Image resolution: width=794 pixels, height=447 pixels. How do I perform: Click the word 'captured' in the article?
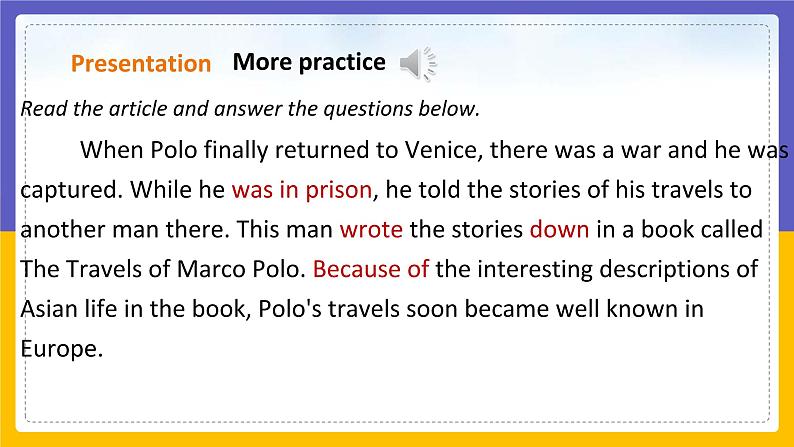tap(68, 191)
